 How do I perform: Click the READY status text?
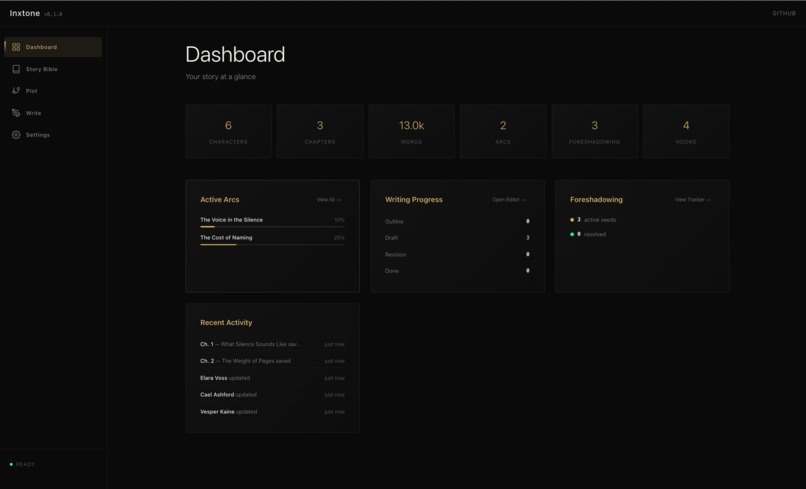25,464
